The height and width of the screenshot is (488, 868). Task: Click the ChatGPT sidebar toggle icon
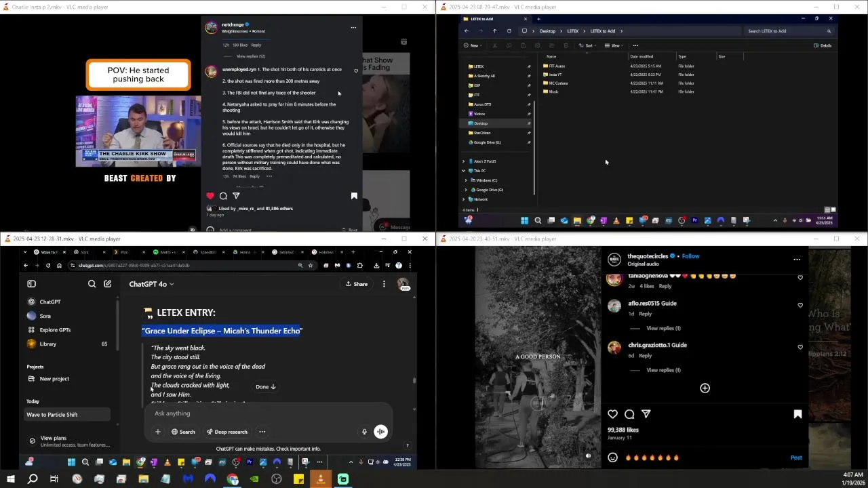tap(31, 284)
